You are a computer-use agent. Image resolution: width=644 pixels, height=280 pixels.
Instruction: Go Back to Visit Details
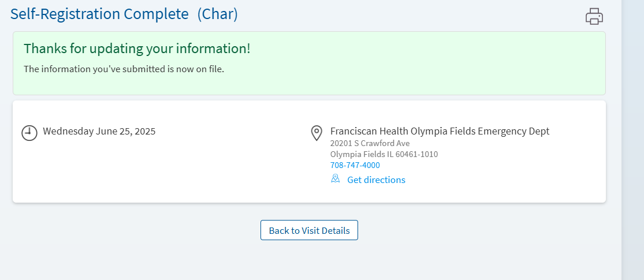pos(309,230)
